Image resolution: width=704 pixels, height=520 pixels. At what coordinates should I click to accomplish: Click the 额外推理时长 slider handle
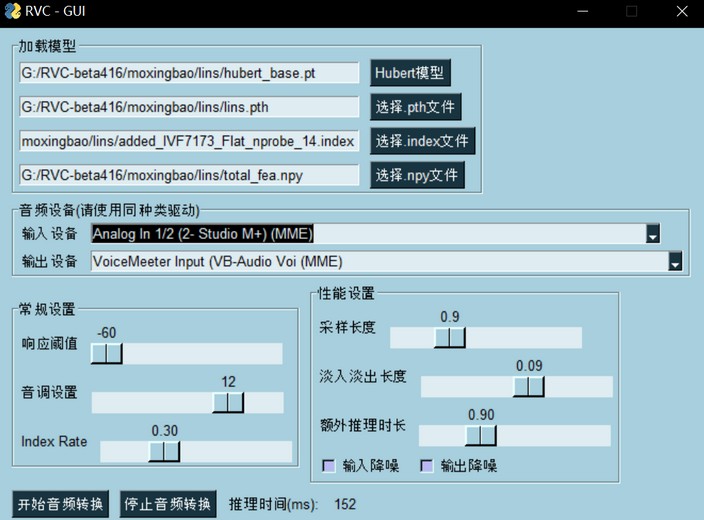[481, 436]
